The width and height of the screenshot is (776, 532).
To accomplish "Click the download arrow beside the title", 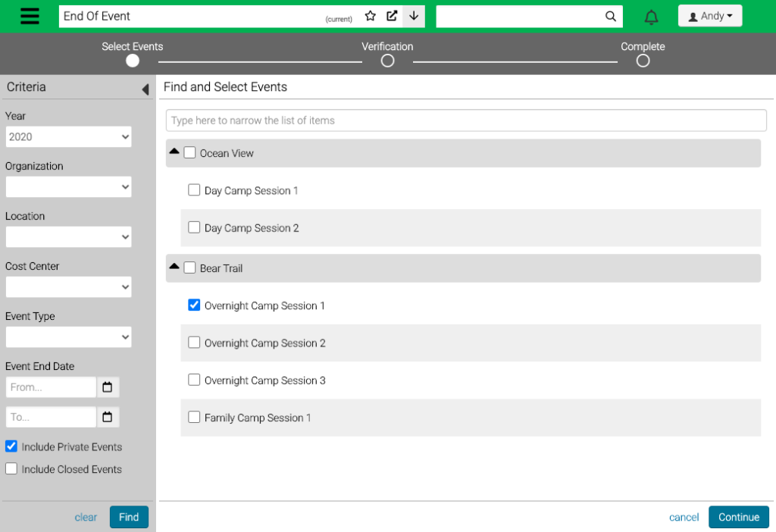I will [x=413, y=15].
